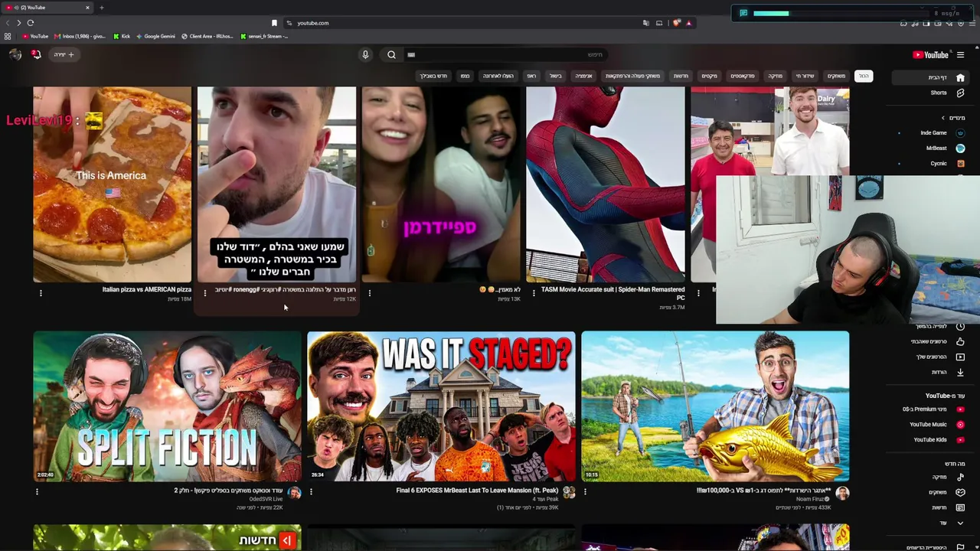Open options menu for Final 6 EXPOSES video

pos(311,492)
